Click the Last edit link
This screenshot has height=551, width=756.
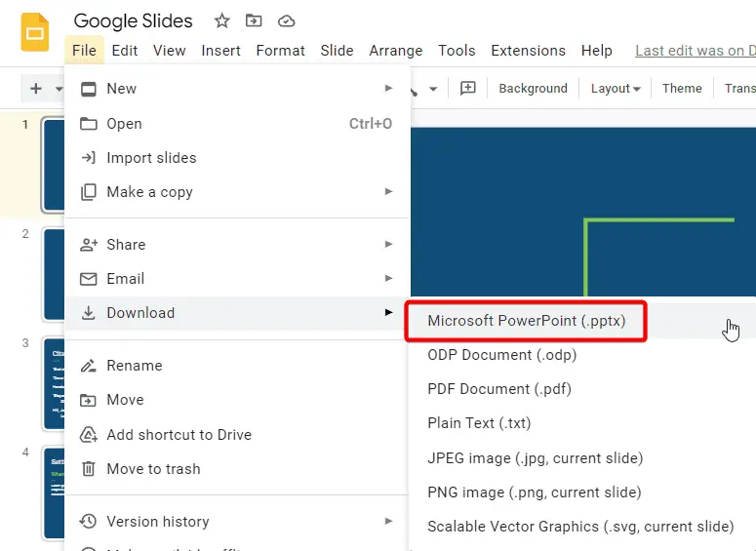point(696,50)
